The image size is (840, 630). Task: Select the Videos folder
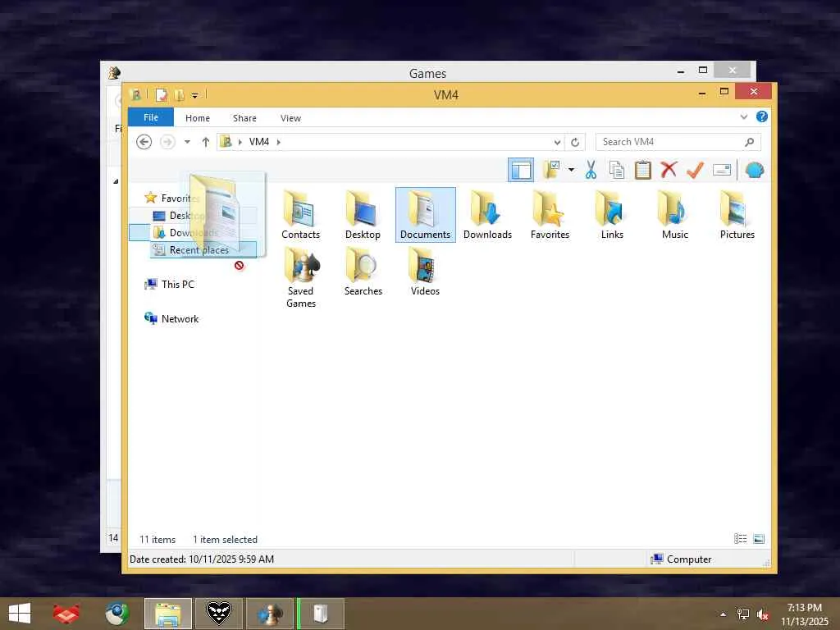(426, 271)
